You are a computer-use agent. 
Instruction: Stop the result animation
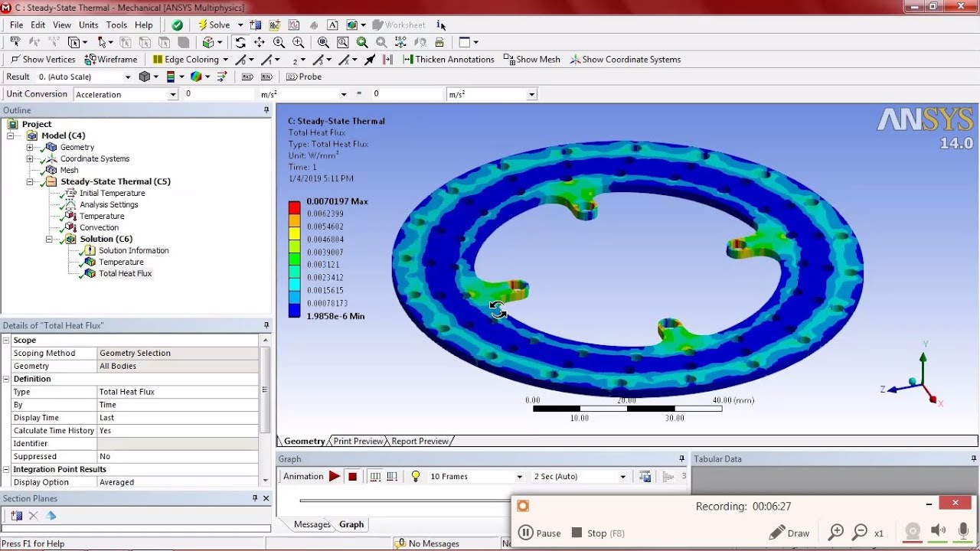click(353, 476)
